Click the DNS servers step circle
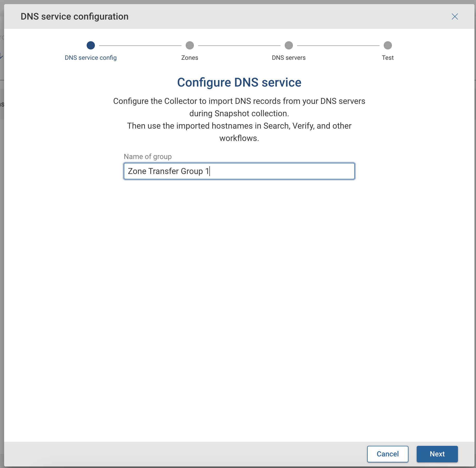This screenshot has width=476, height=468. 289,45
